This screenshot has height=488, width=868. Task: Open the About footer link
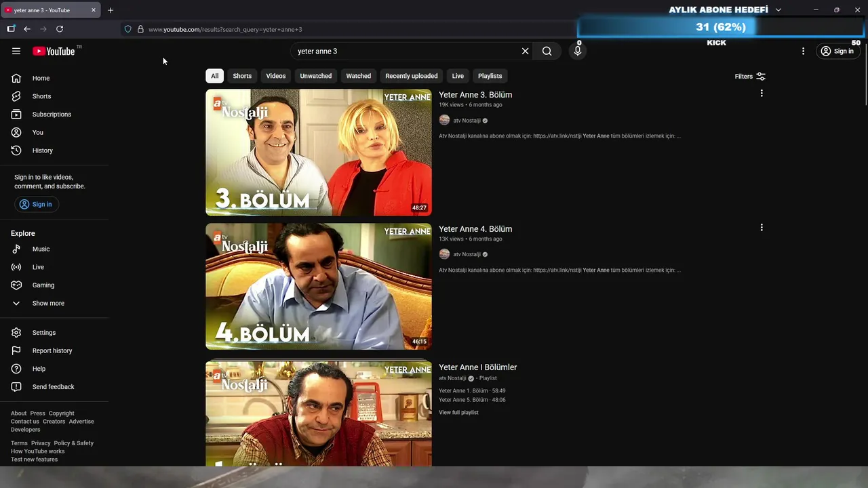[18, 413]
